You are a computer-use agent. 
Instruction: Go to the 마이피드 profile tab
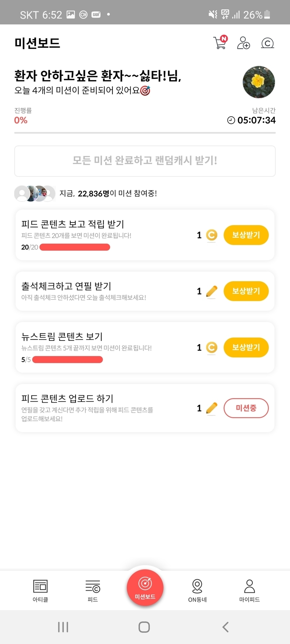(249, 591)
